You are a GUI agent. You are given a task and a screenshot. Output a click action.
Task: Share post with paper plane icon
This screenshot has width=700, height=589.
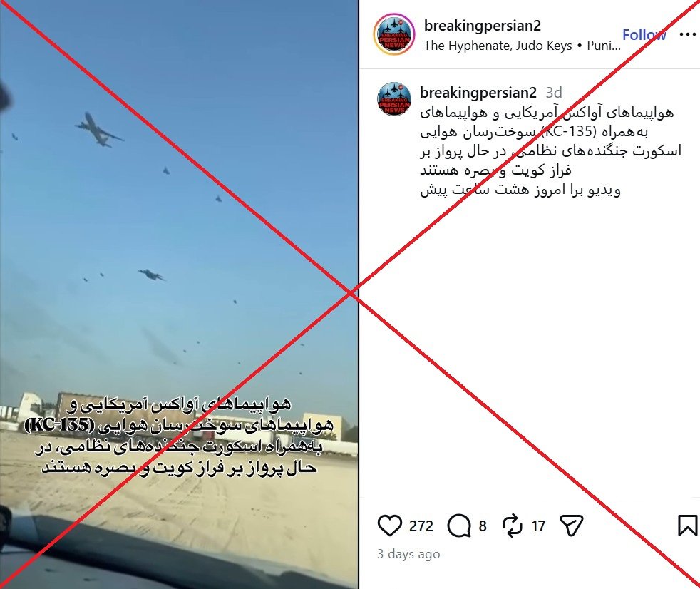[x=572, y=526]
